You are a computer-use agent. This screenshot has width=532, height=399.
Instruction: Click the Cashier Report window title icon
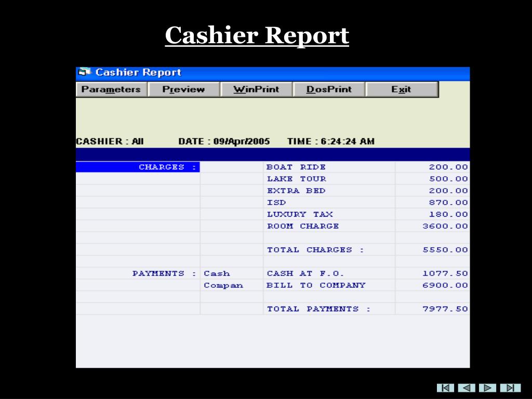[85, 72]
